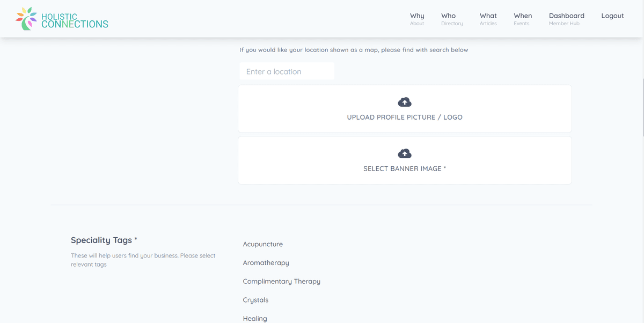
Task: Click the Holistic Connections logo text
Action: click(75, 21)
